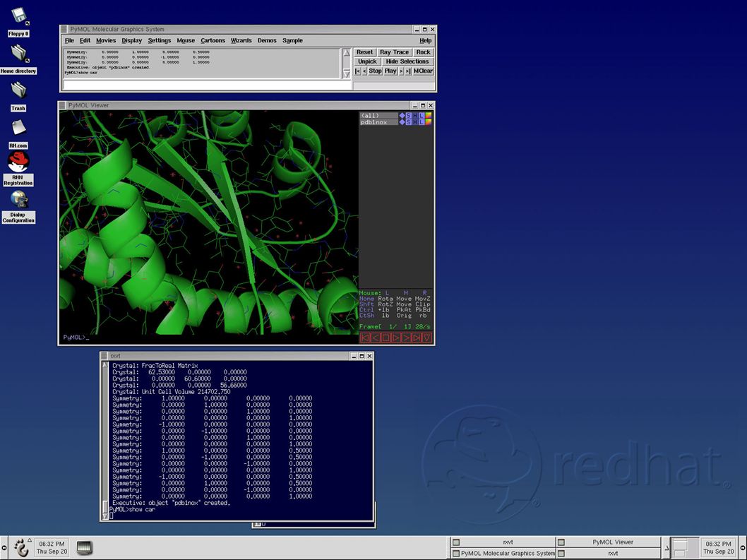Jump to last frame in viewer
747x560 pixels.
tap(417, 338)
